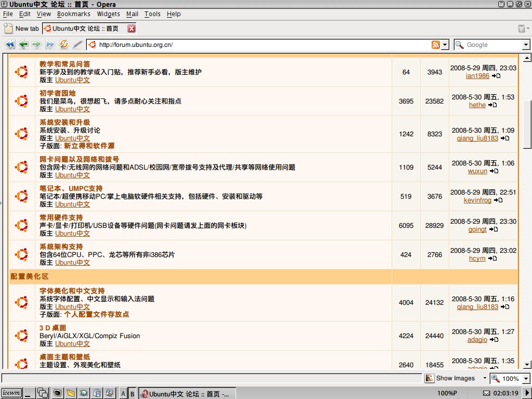Screen dimensions: 532x399
Task: Open the Help menu
Action: pyautogui.click(x=174, y=14)
